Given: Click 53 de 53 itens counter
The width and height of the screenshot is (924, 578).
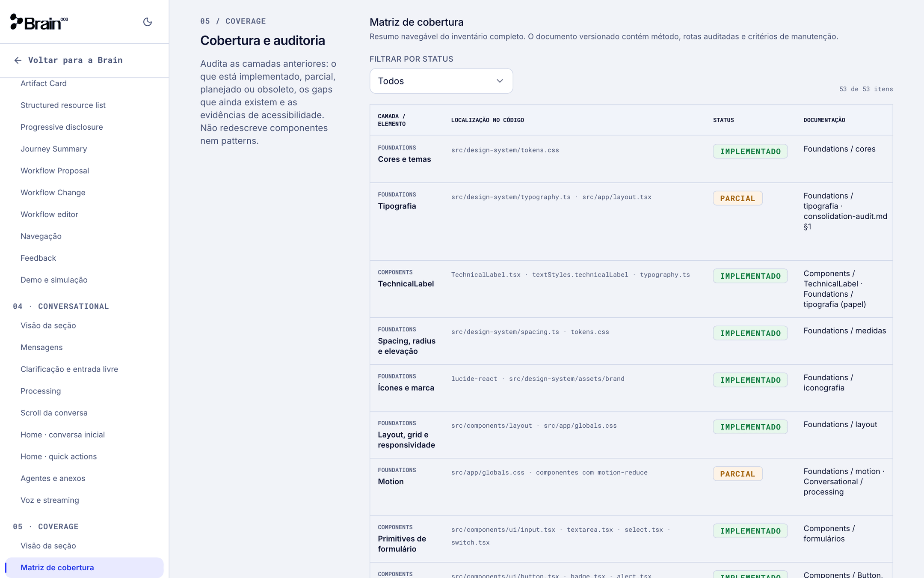Looking at the screenshot, I should tap(866, 89).
